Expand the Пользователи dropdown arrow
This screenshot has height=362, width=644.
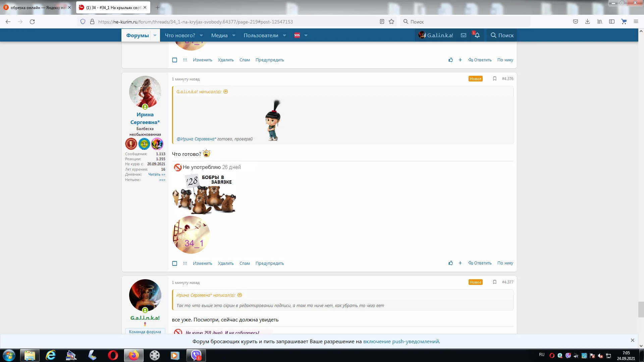[x=284, y=35]
